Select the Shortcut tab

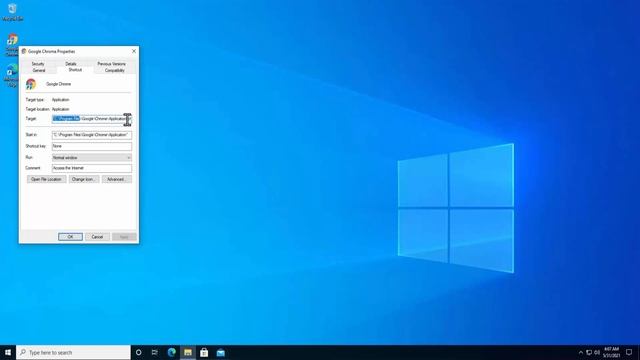point(75,70)
